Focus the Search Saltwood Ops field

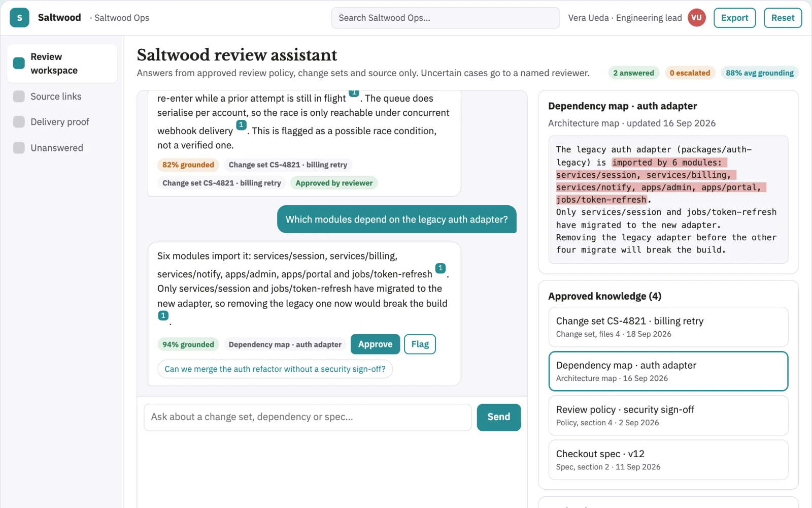[x=446, y=18]
